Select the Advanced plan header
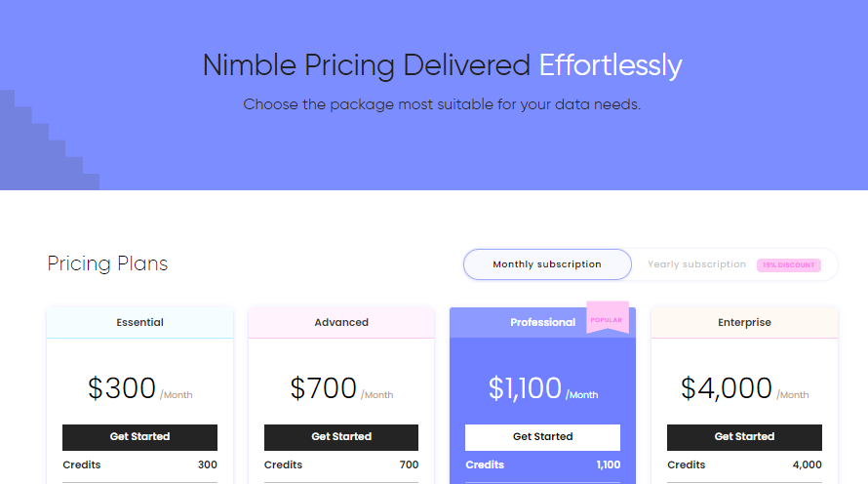This screenshot has width=868, height=484. pyautogui.click(x=341, y=322)
